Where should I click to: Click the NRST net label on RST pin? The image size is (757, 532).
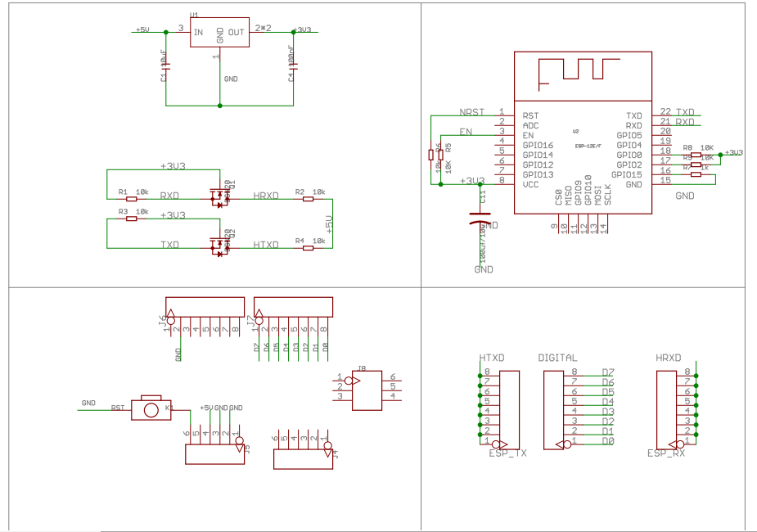tap(471, 112)
